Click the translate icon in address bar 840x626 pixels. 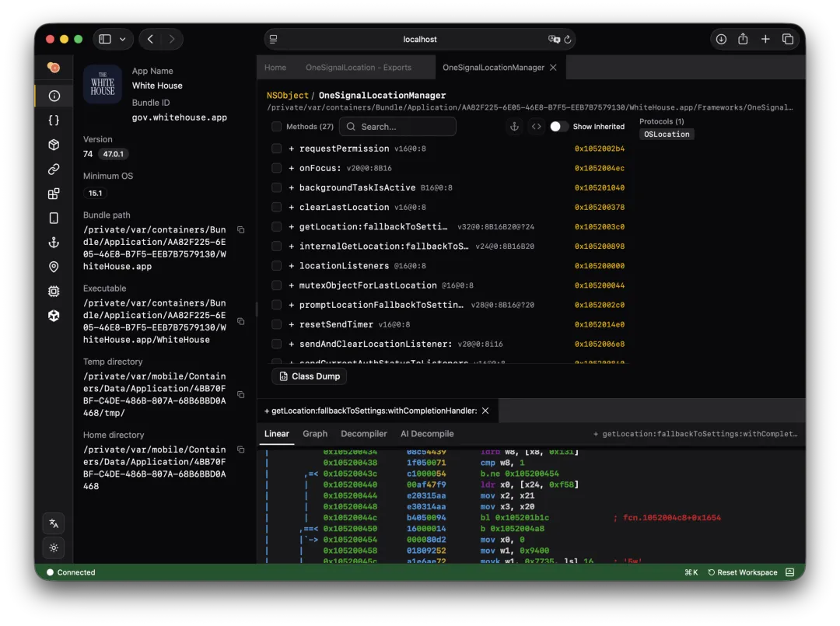pyautogui.click(x=554, y=39)
